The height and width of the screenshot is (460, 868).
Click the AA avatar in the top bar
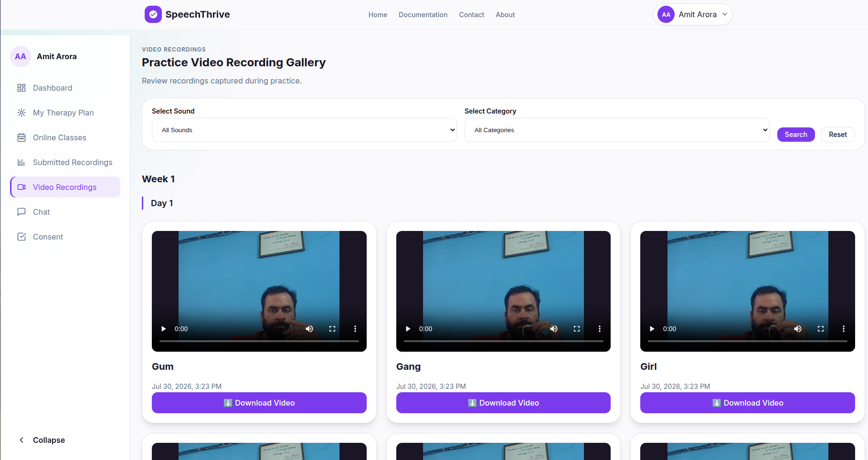click(x=666, y=14)
